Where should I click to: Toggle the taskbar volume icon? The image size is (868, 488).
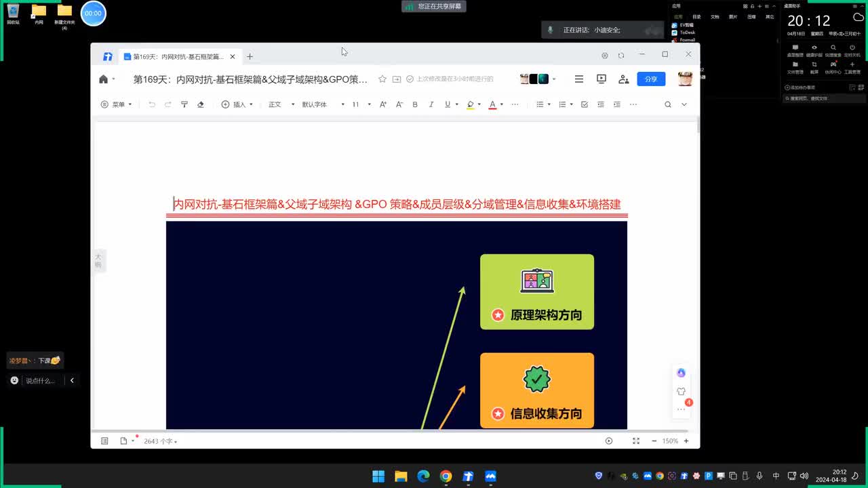coord(804,476)
